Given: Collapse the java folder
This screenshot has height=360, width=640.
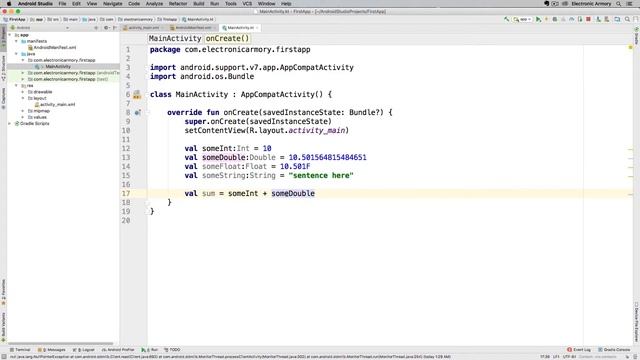Looking at the screenshot, I should click(16, 54).
